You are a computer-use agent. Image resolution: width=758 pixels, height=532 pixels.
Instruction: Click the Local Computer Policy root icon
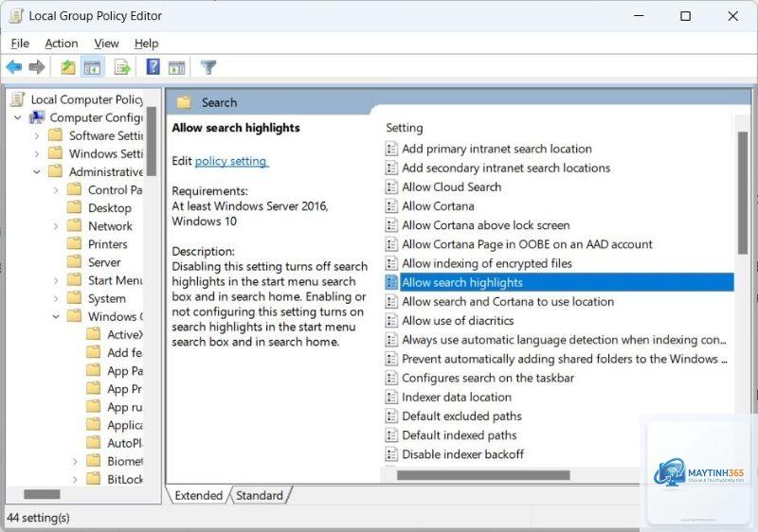[x=18, y=99]
